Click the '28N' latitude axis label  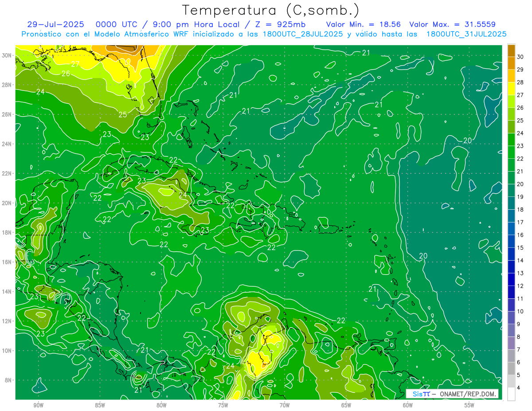(x=7, y=85)
